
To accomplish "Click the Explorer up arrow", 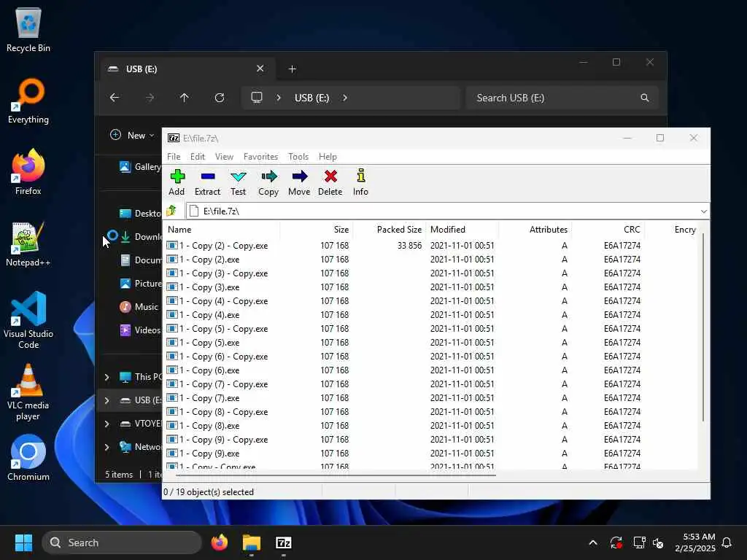I will (185, 98).
